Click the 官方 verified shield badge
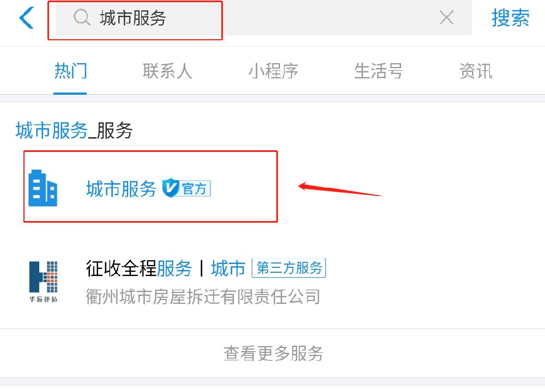 click(x=186, y=188)
